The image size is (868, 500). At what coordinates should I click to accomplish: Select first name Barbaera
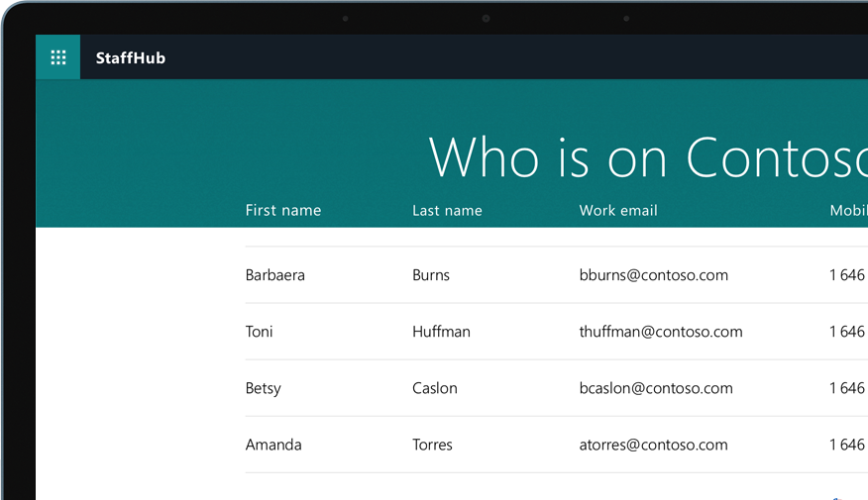275,275
